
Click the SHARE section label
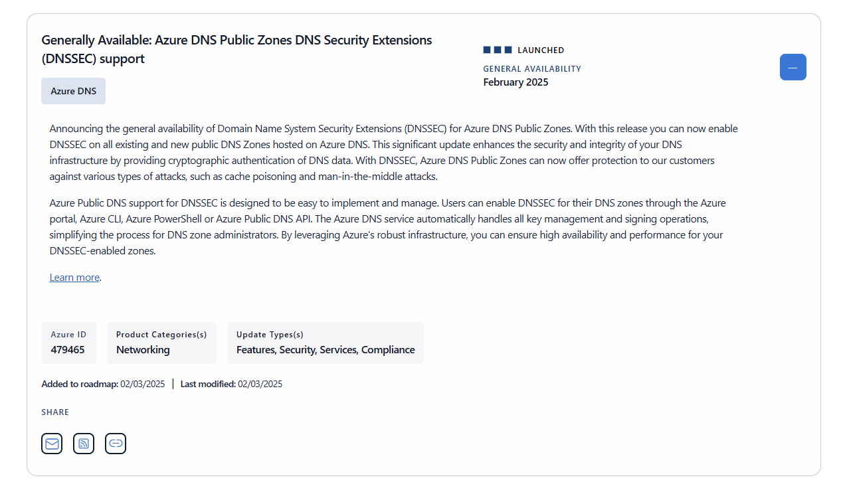click(55, 412)
